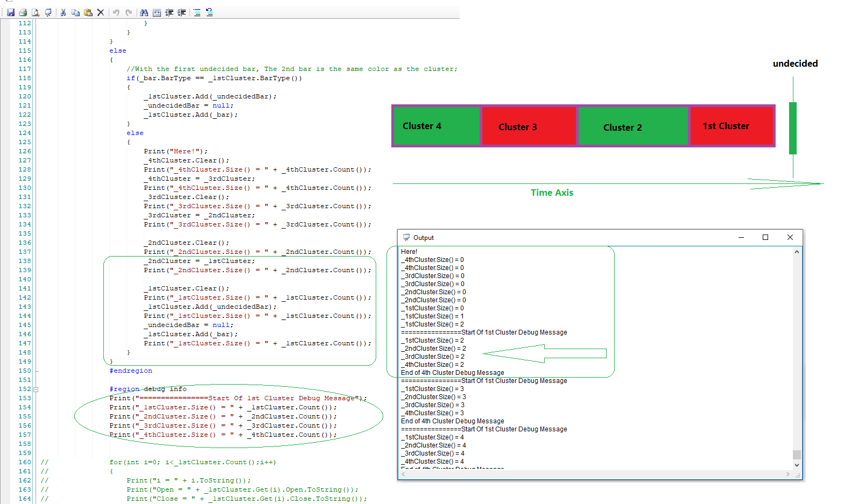Viewport: 844px width, 504px height.
Task: Click the assignment '_4thCluster = _3rdCluster;'
Action: (x=199, y=179)
